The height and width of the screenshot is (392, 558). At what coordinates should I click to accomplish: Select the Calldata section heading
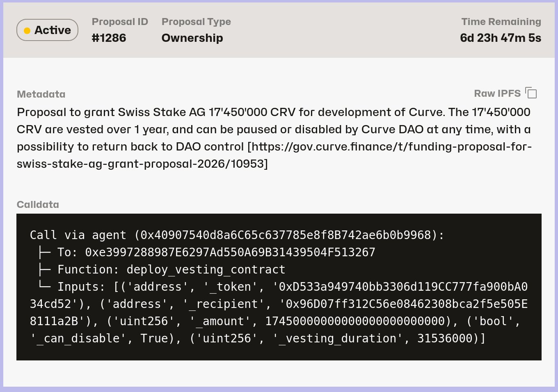pyautogui.click(x=38, y=204)
